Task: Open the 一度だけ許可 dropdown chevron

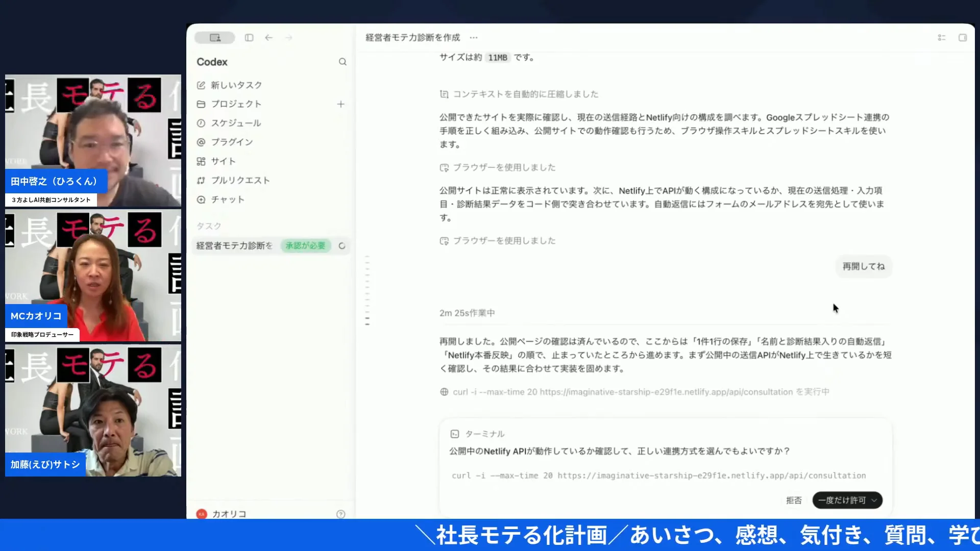Action: [874, 500]
